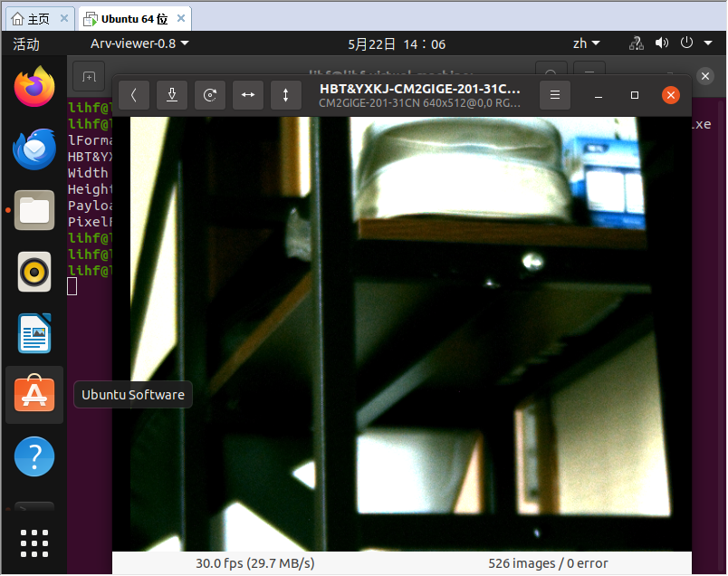Go back with the Arv-viewer back arrow

click(134, 95)
